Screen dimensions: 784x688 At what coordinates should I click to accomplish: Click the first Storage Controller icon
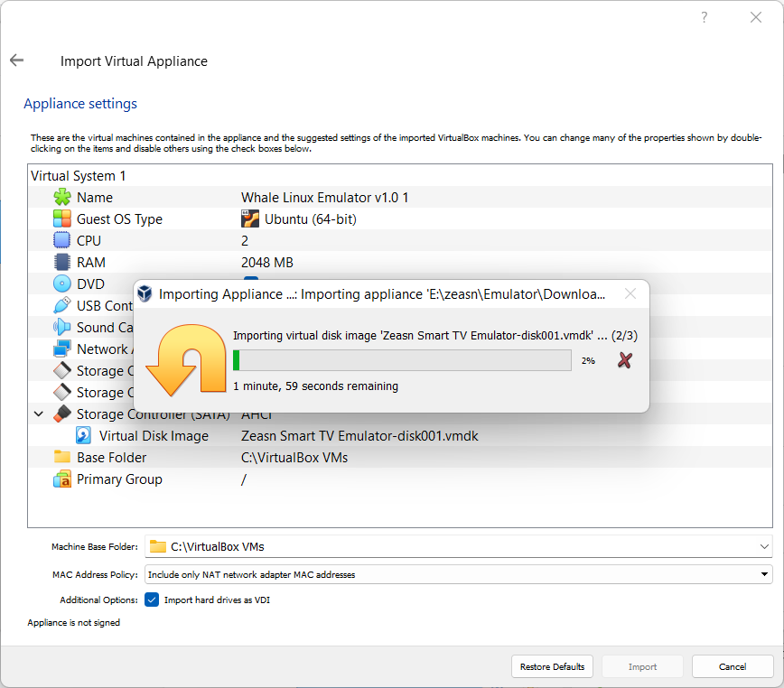tap(62, 371)
